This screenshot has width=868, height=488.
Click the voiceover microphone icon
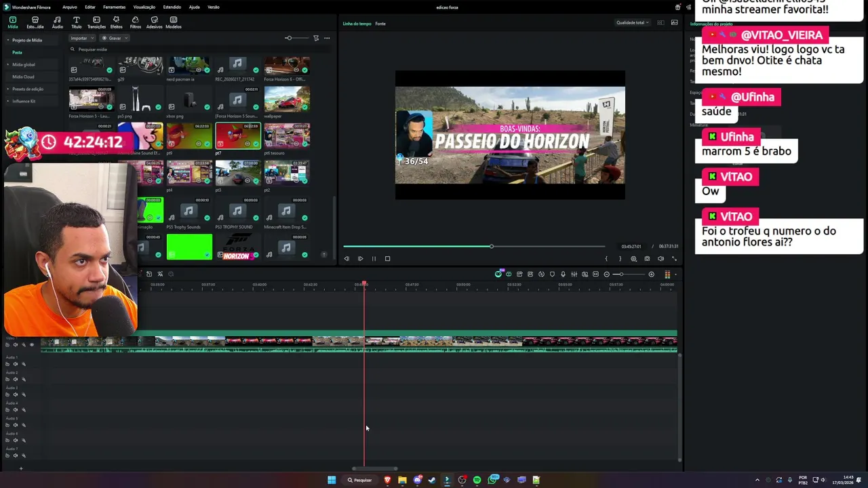[563, 274]
